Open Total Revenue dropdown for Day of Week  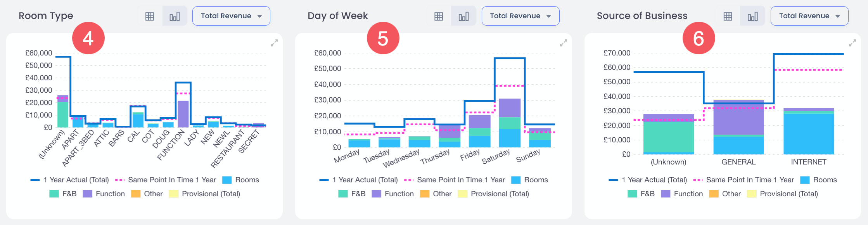520,16
